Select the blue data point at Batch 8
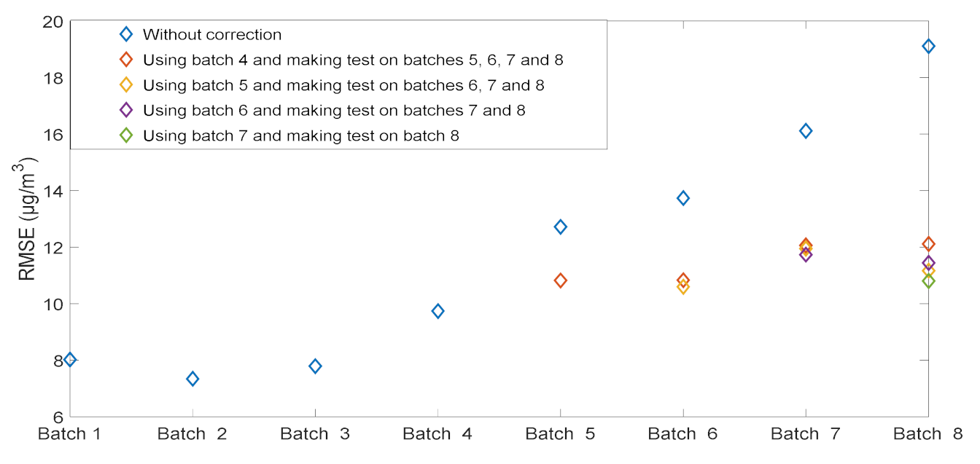Viewport: 980px width, 464px height. pos(928,46)
